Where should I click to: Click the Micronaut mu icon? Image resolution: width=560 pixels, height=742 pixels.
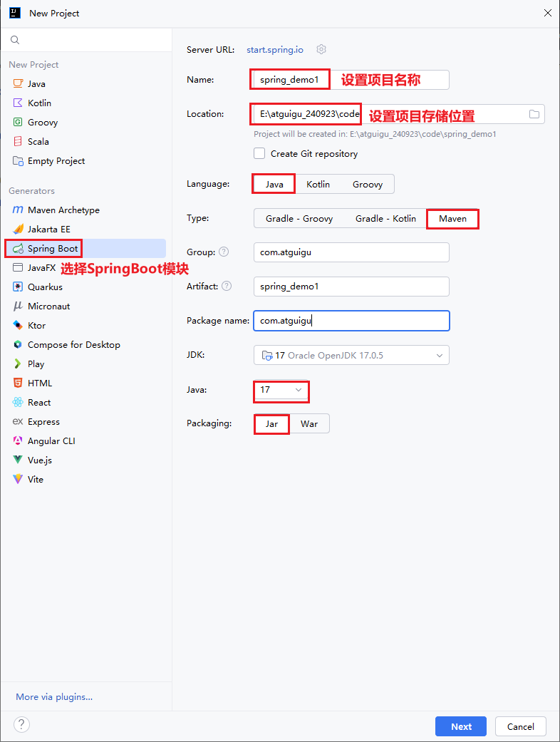(18, 306)
